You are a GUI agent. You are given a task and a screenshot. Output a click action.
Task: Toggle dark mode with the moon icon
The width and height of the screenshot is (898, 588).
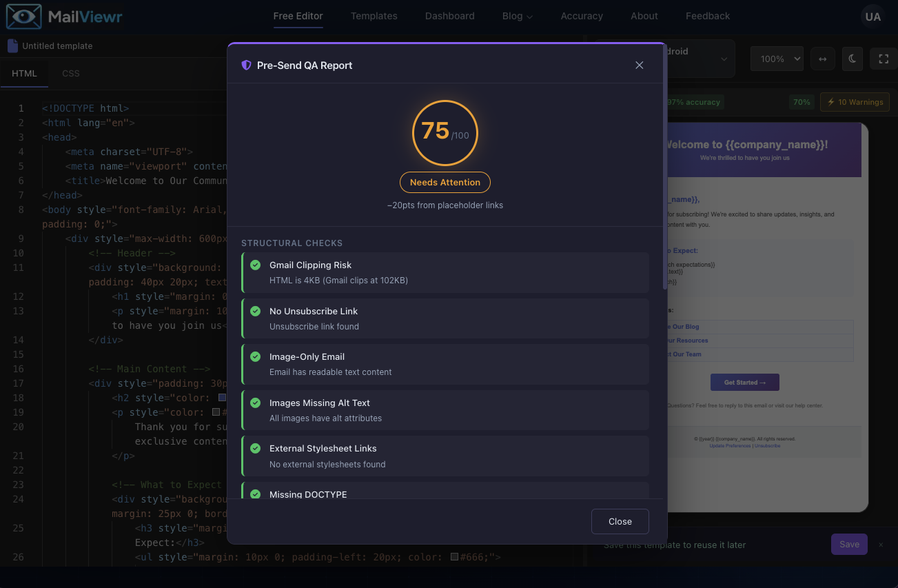pyautogui.click(x=853, y=59)
